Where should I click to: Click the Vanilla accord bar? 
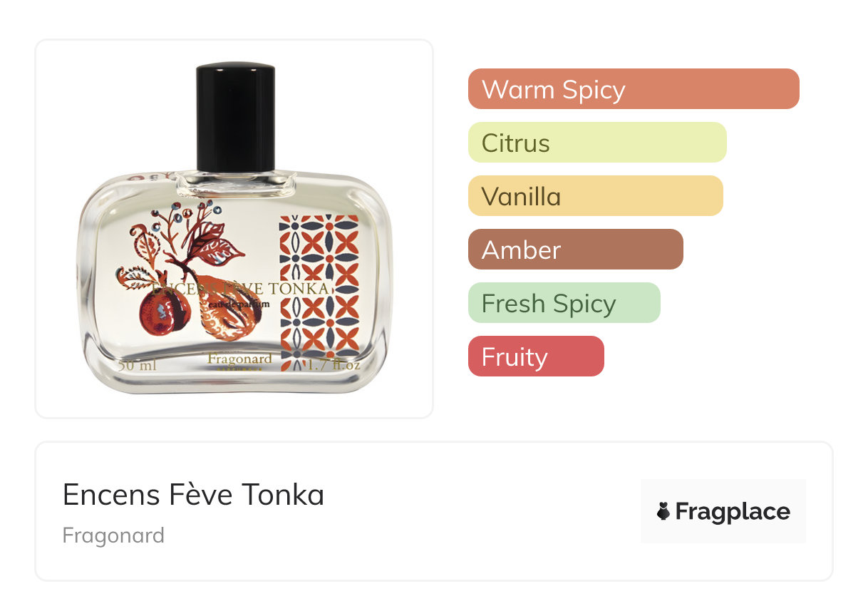pos(596,196)
